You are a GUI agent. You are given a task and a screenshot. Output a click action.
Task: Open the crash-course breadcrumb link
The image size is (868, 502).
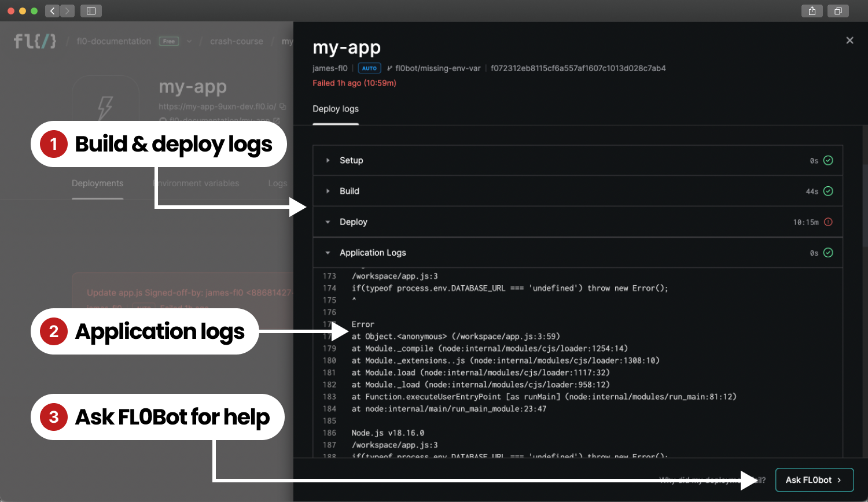[237, 41]
